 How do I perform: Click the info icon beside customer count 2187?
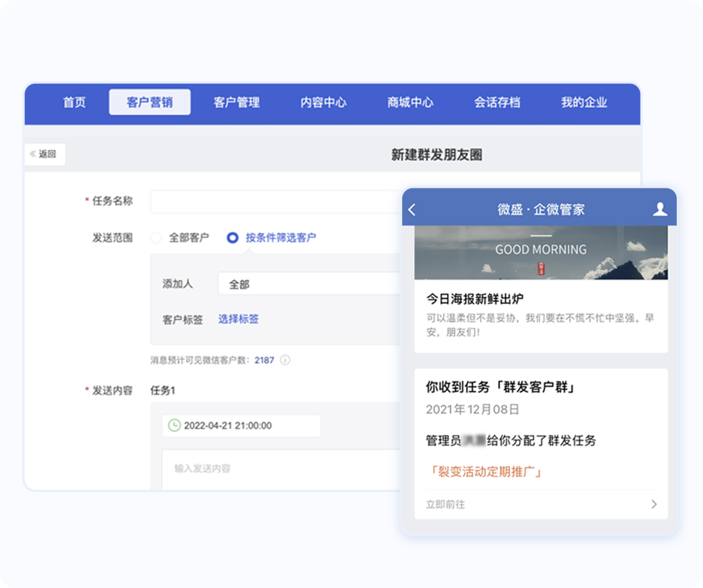(285, 360)
